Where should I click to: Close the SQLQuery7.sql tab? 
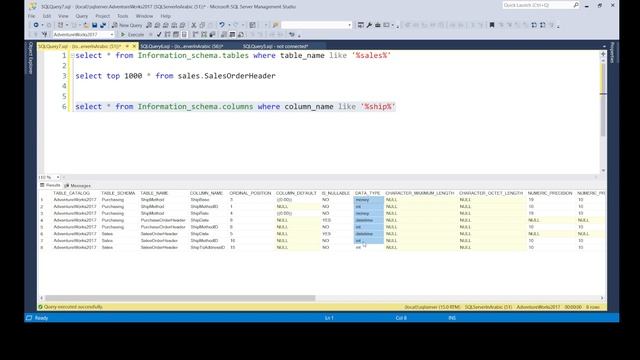click(x=134, y=46)
